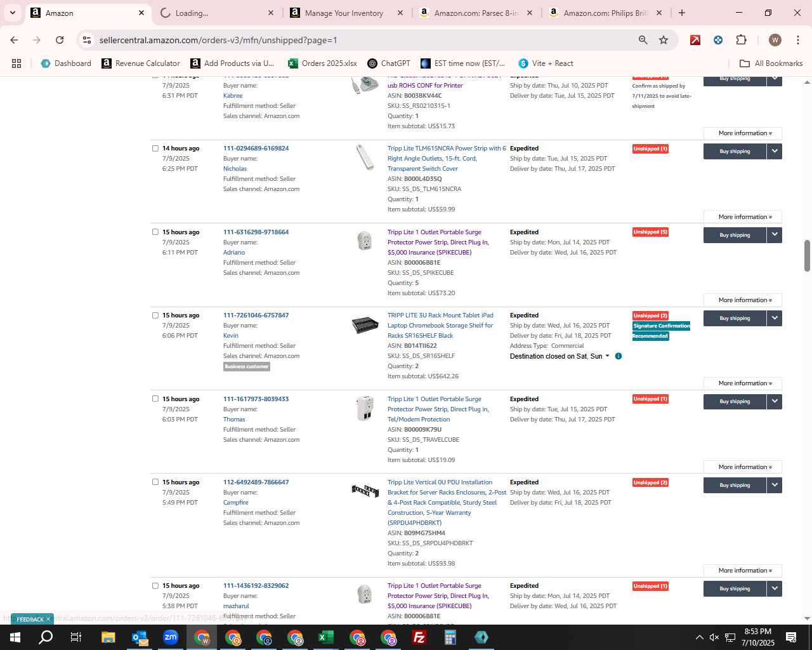Image resolution: width=812 pixels, height=650 pixels.
Task: Click the red arrow extension icon
Action: pos(695,40)
